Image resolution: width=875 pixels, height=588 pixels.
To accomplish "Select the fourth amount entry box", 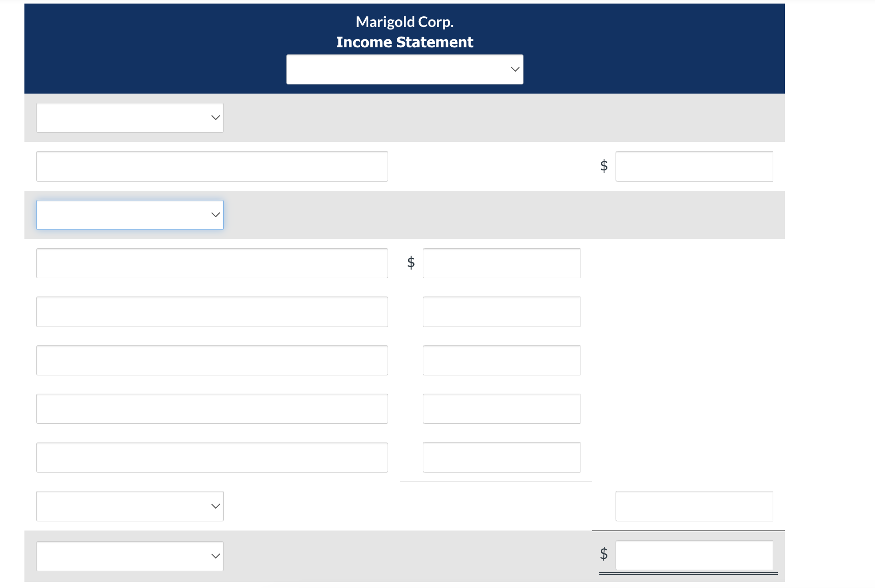I will coord(501,408).
